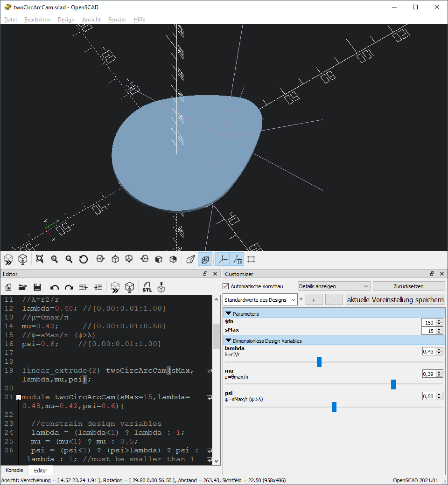Screen dimensions: 448x485
Task: Open a file using the Editor folder icon
Action: click(x=22, y=287)
